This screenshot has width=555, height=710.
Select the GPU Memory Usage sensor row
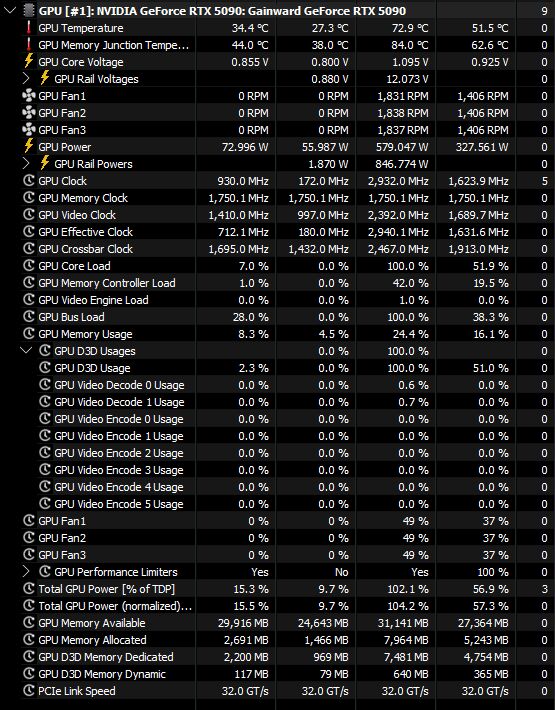pyautogui.click(x=278, y=334)
